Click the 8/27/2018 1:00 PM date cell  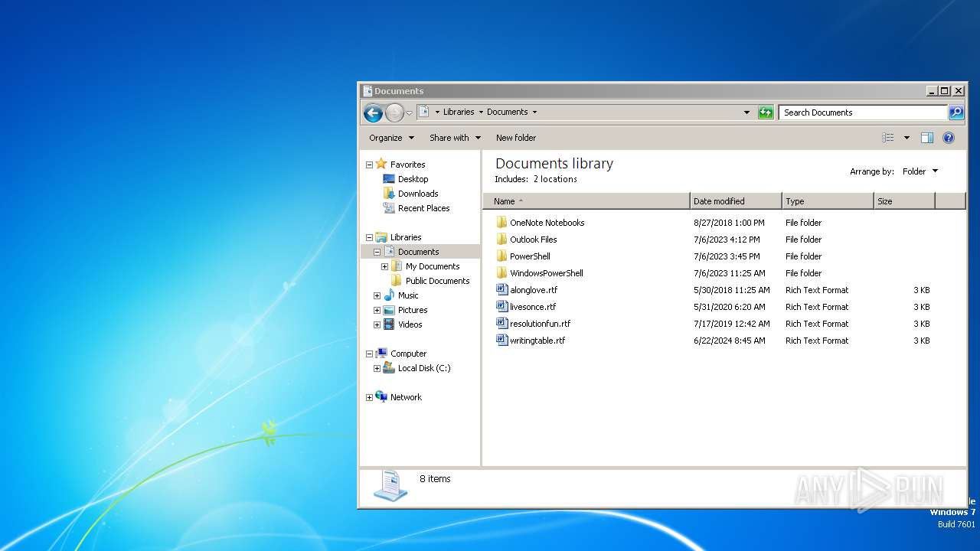(729, 223)
